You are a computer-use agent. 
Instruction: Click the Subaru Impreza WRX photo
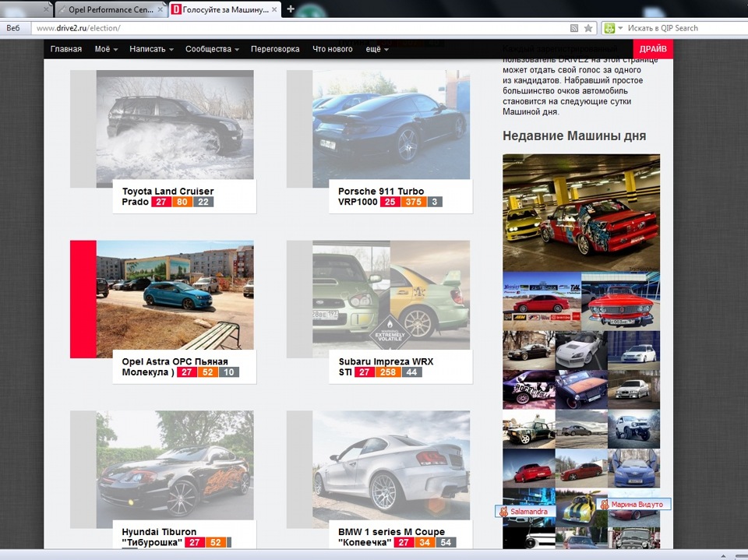391,295
